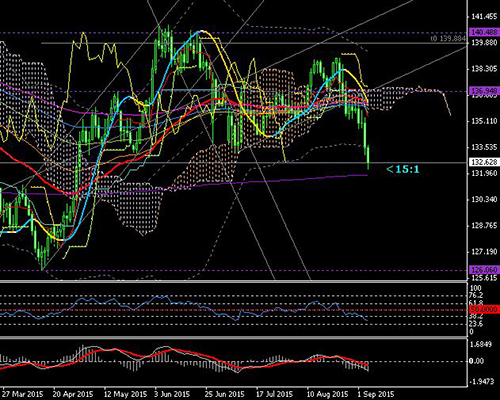500x400 pixels.
Task: Click the 27 Mar 2015 date label
Action: 23,394
